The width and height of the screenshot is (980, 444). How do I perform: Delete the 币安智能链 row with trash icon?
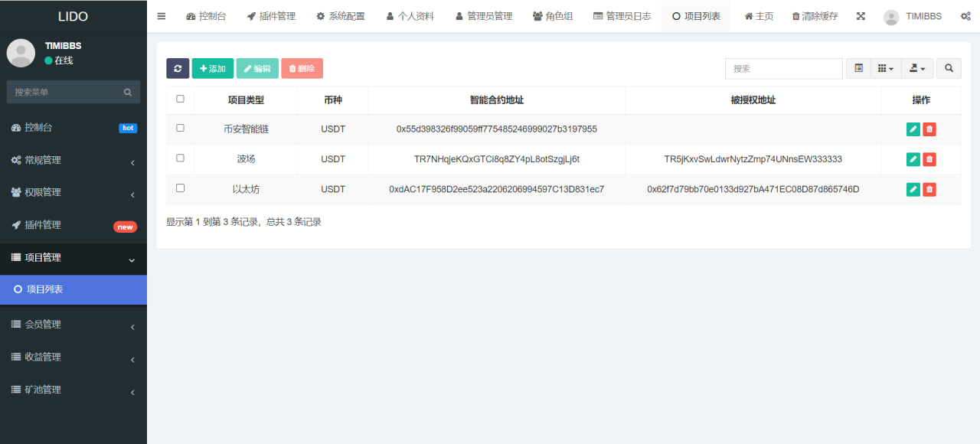(x=929, y=129)
